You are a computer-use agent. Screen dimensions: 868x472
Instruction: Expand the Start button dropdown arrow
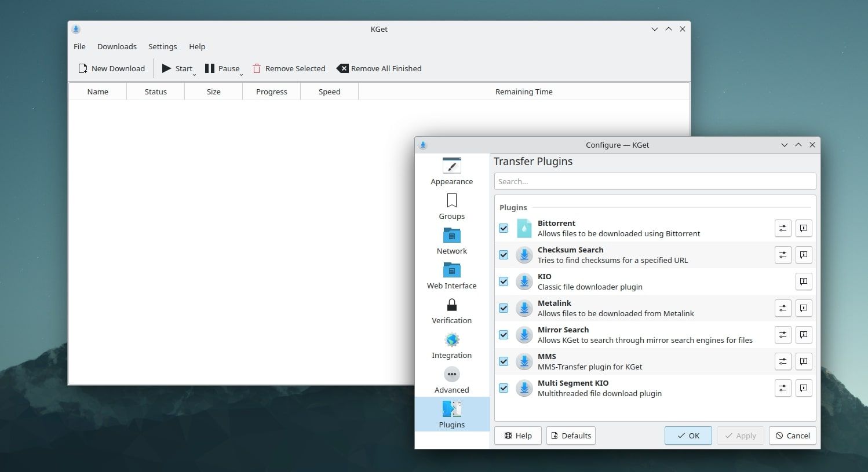(194, 74)
